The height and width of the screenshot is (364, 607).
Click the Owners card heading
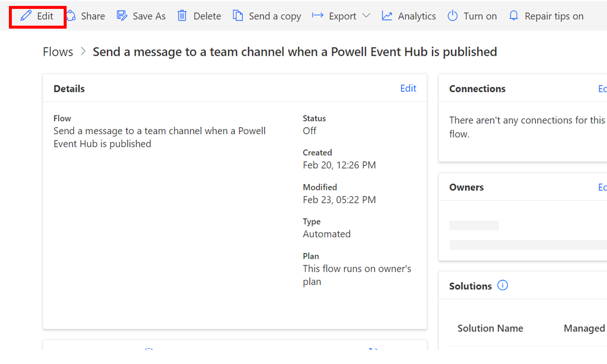point(466,187)
